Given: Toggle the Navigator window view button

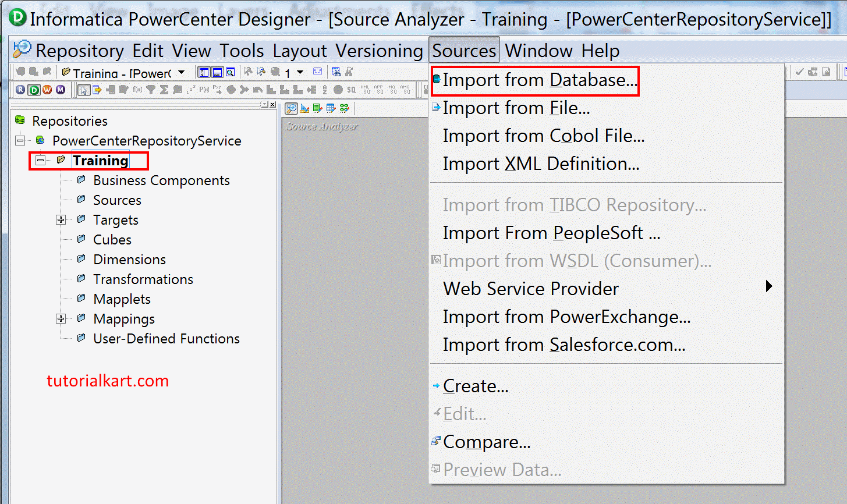Looking at the screenshot, I should click(x=204, y=72).
